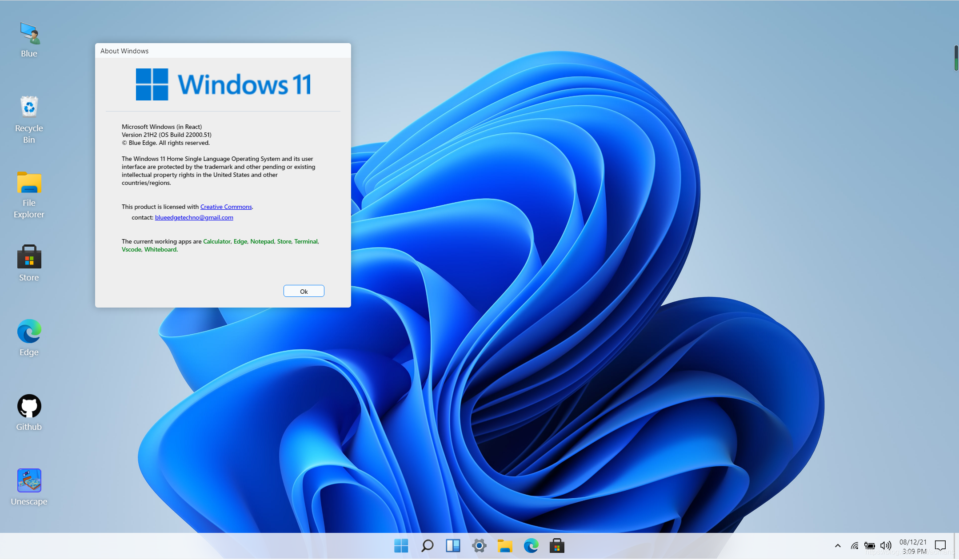The height and width of the screenshot is (560, 959).
Task: Open Settings gear on the taskbar
Action: 479,546
